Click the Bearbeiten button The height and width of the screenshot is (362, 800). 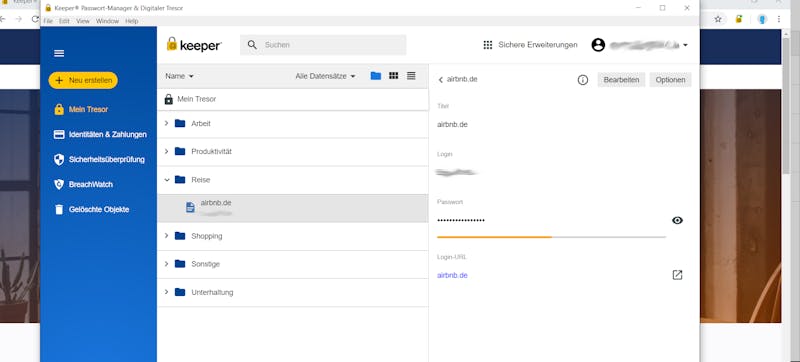(x=621, y=80)
